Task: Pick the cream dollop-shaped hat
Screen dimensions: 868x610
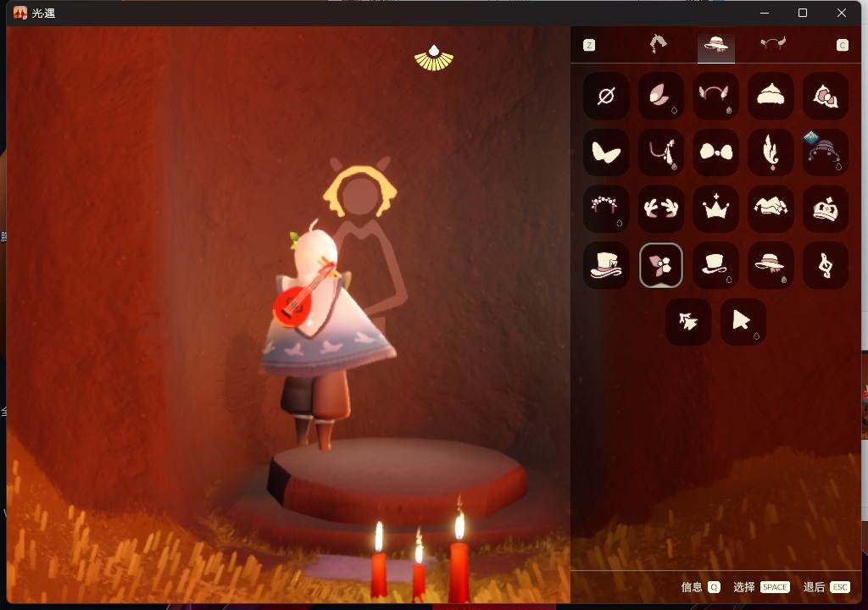Action: [771, 96]
